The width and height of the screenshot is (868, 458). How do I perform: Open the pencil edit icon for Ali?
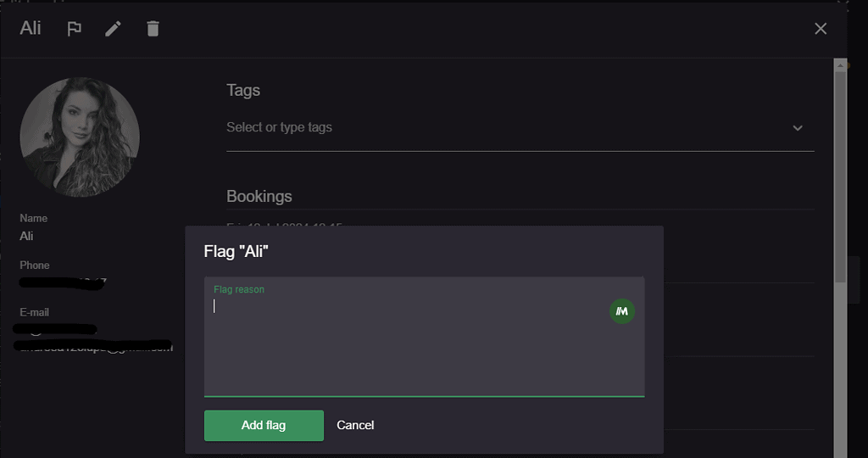tap(113, 29)
